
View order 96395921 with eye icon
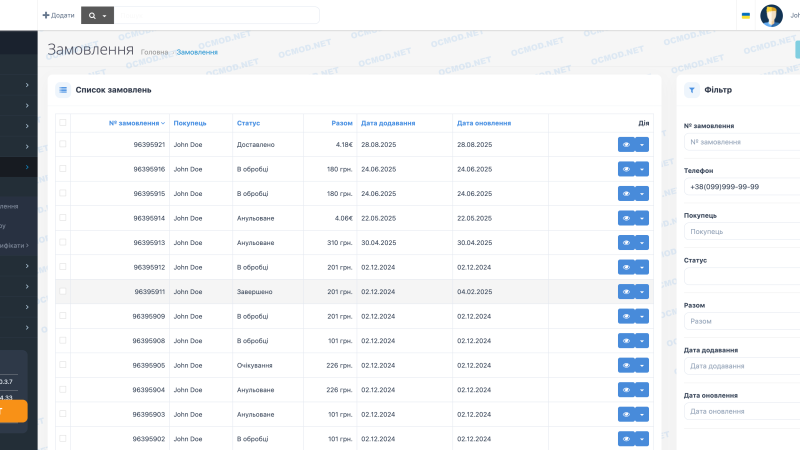tap(626, 144)
